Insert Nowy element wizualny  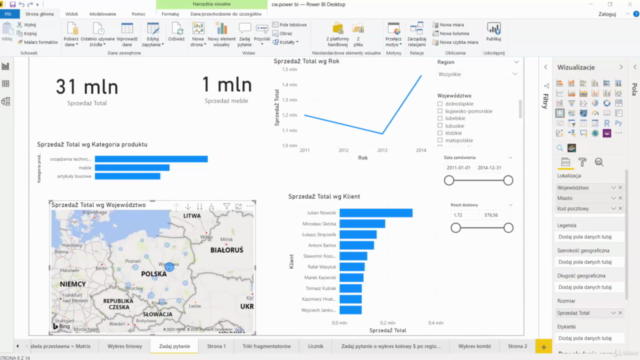(x=222, y=35)
